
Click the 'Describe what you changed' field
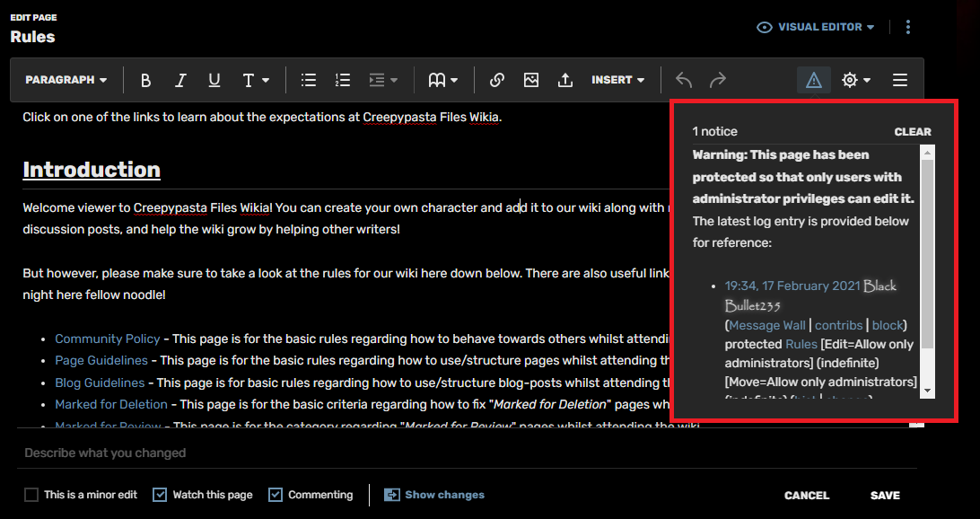467,453
